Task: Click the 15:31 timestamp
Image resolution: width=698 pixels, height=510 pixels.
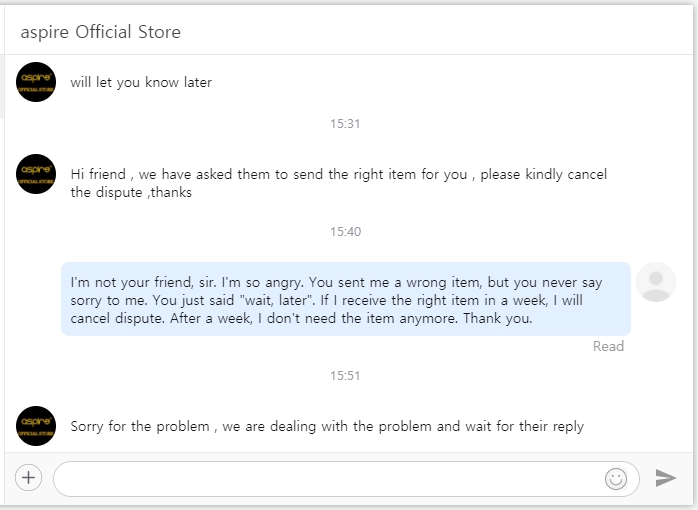Action: (x=345, y=124)
